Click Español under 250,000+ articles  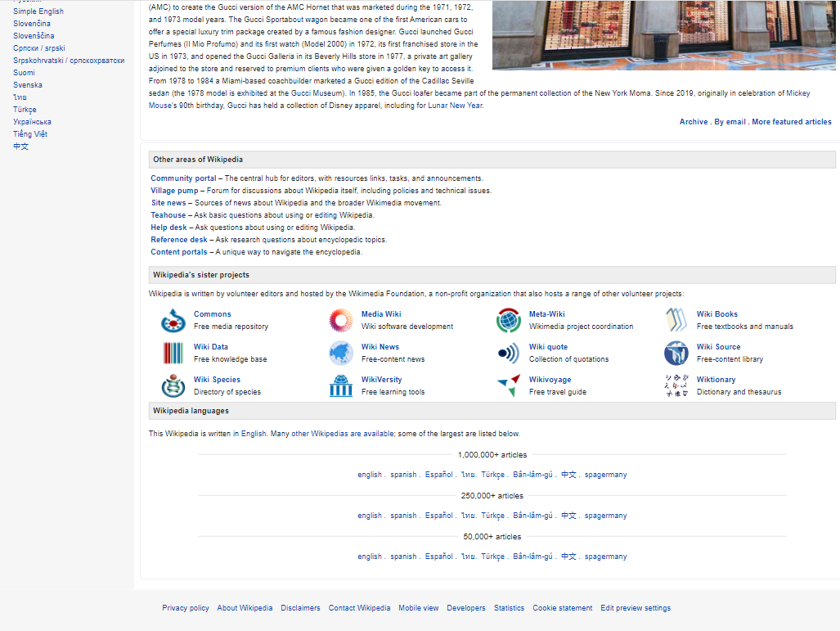coord(439,516)
